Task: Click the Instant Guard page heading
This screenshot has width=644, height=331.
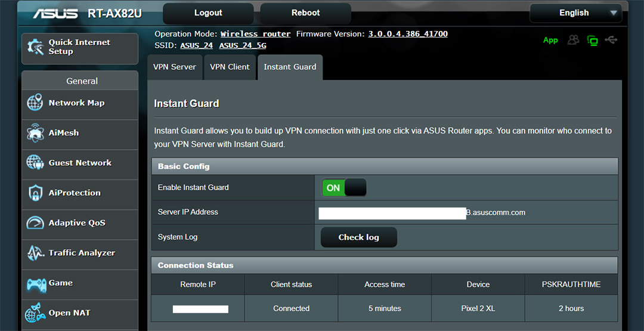Action: pos(187,104)
